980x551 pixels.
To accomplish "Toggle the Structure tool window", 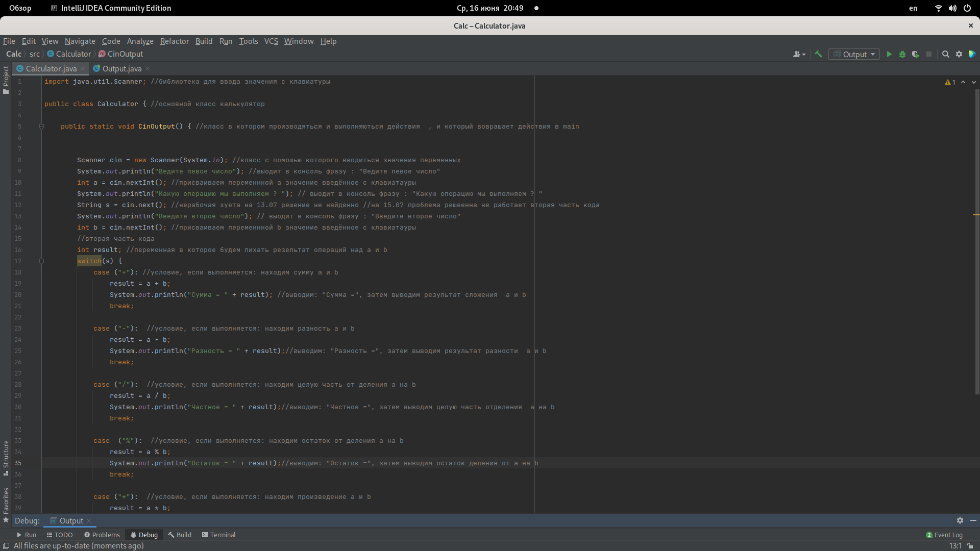I will click(x=6, y=457).
